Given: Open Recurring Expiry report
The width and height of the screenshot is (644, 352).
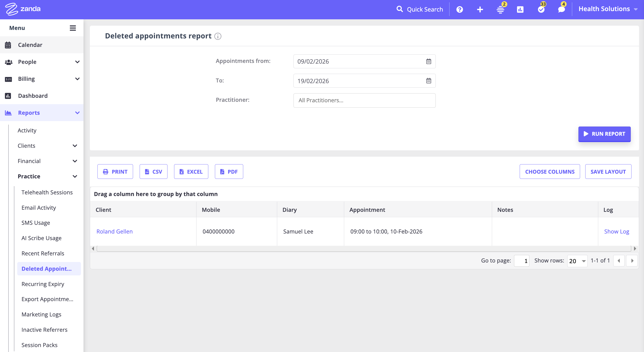Looking at the screenshot, I should 43,284.
